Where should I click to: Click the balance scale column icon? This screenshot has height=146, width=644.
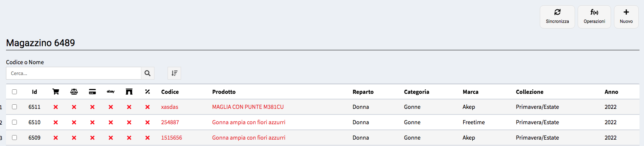click(74, 92)
